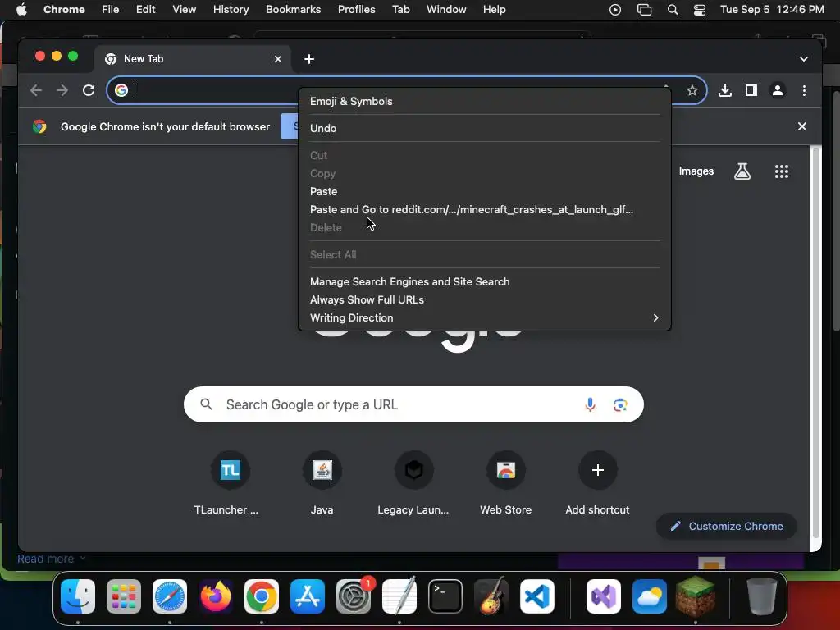The height and width of the screenshot is (630, 840).
Task: Open TextEdit from the Dock
Action: [399, 596]
